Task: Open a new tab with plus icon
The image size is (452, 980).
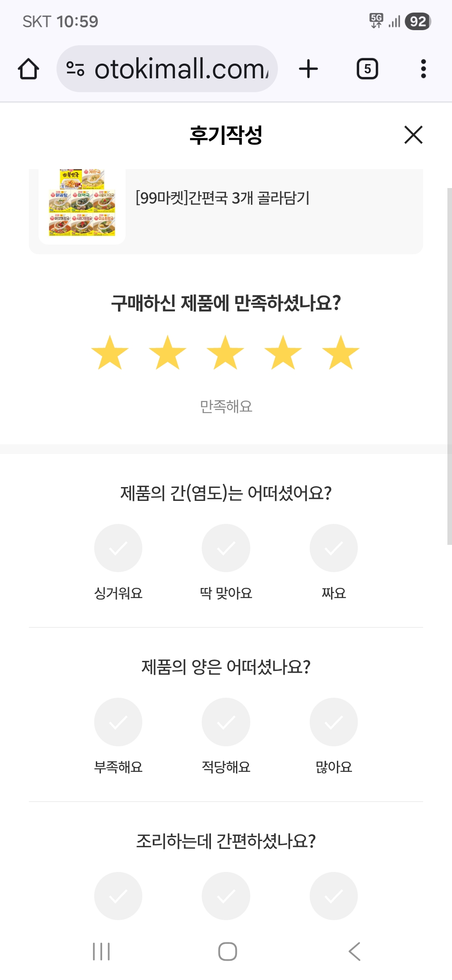Action: click(x=308, y=69)
